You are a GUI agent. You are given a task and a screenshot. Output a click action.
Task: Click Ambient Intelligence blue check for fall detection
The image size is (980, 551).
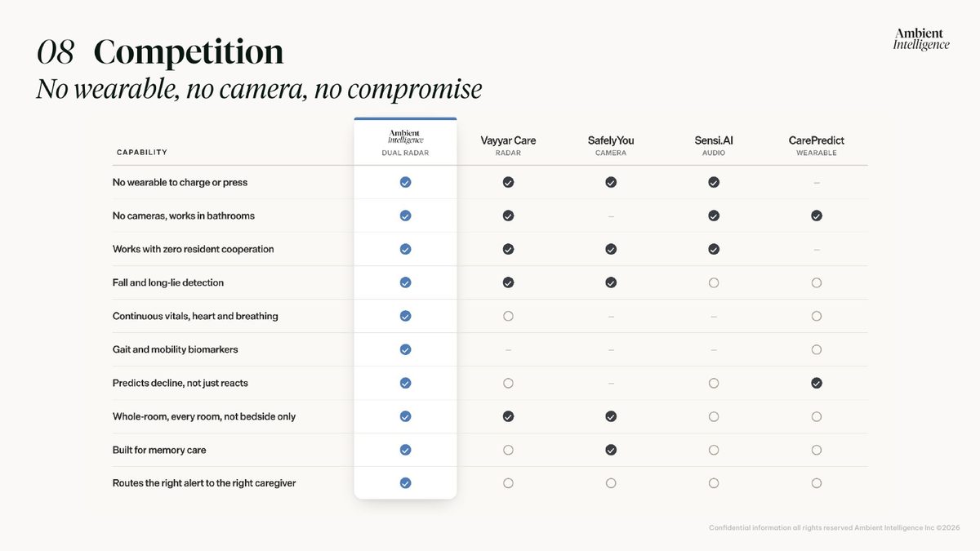[405, 282]
